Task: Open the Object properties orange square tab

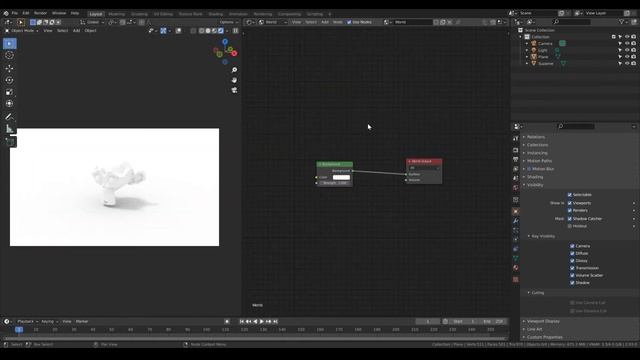Action: 516,211
